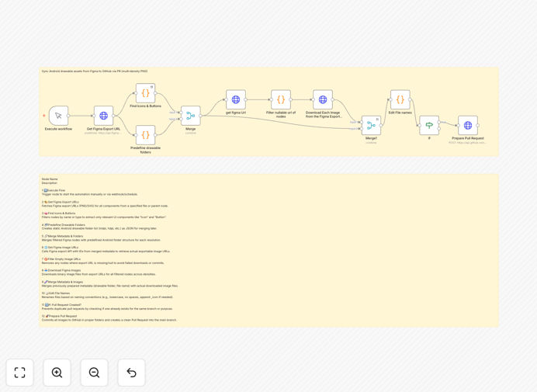Click the '4 Predefine Drawable Folders' entry in the note

click(x=64, y=225)
